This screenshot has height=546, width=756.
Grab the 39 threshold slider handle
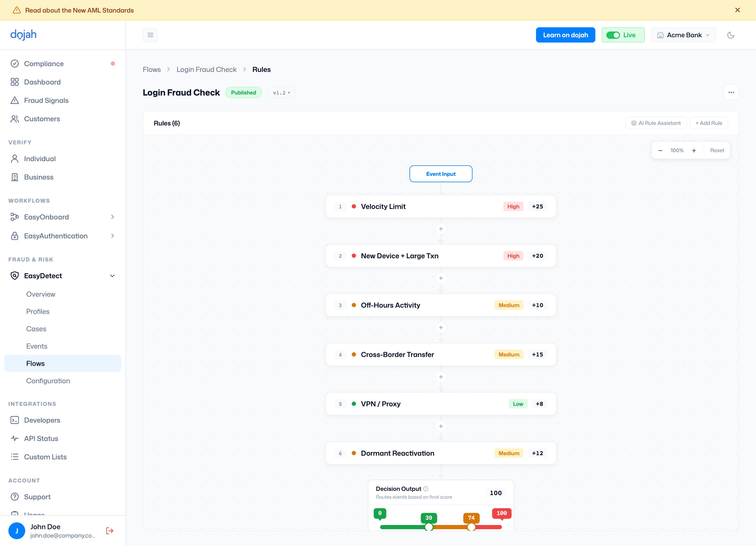429,527
